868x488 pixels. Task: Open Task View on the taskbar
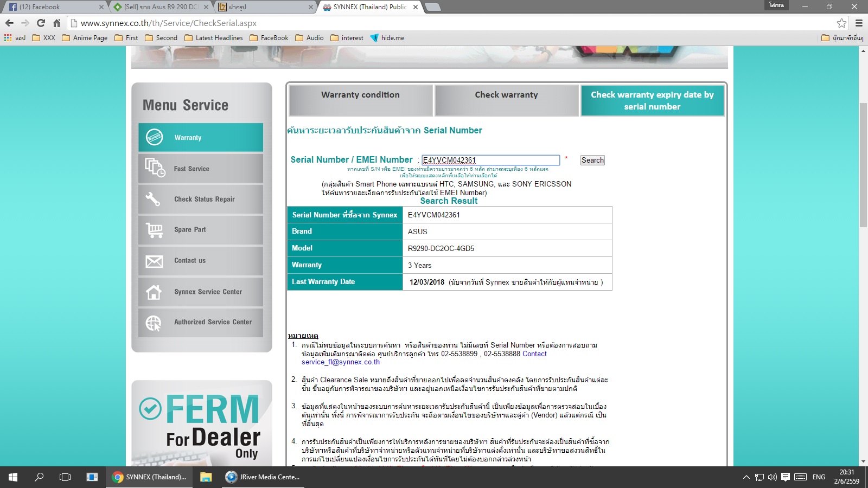pos(65,477)
